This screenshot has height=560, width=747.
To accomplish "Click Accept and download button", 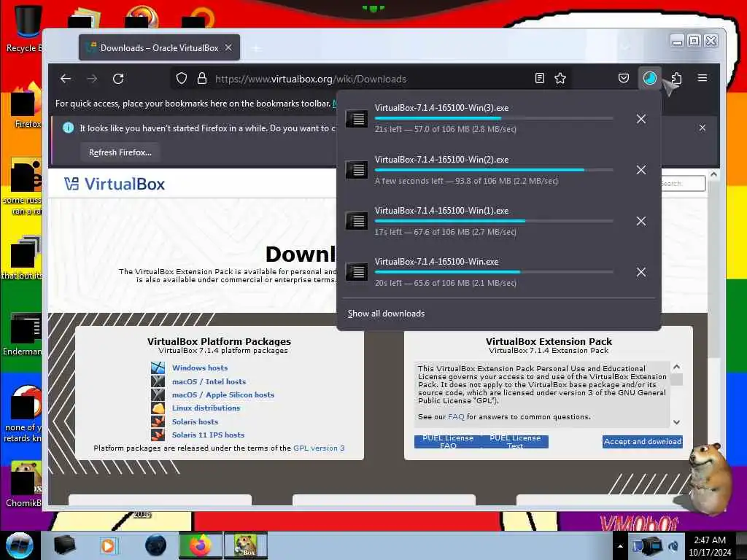I will 642,441.
